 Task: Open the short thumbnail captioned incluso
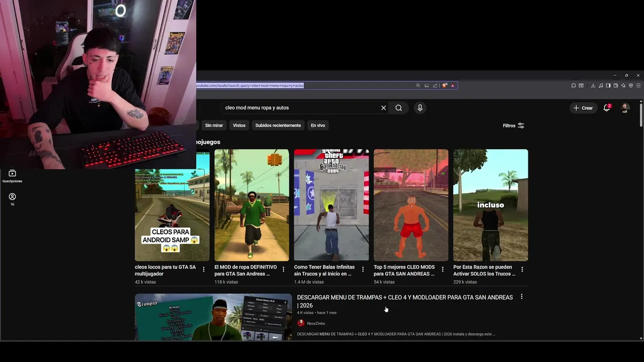click(x=491, y=205)
